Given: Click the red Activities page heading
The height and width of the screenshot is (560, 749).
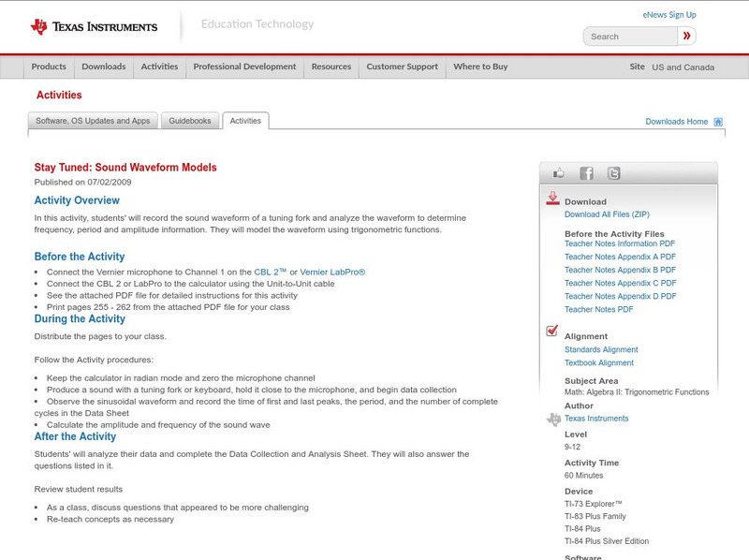Looking at the screenshot, I should point(59,96).
